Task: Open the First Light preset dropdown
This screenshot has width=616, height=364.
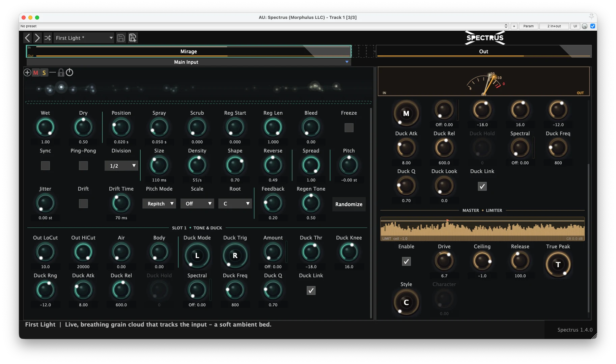Action: [84, 38]
